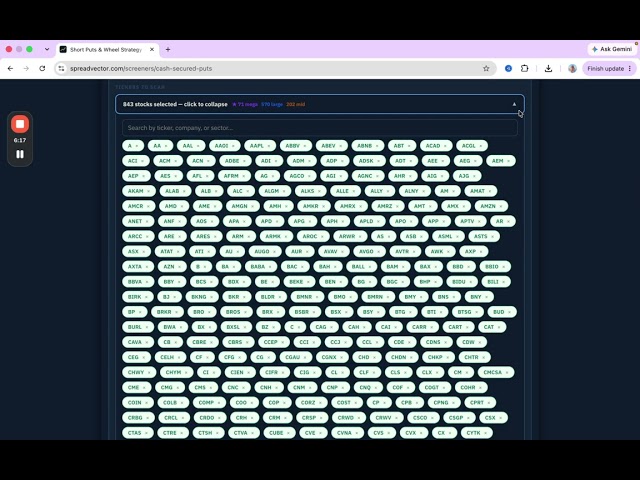Reload the spreadvector page
The height and width of the screenshot is (480, 640).
tap(42, 69)
